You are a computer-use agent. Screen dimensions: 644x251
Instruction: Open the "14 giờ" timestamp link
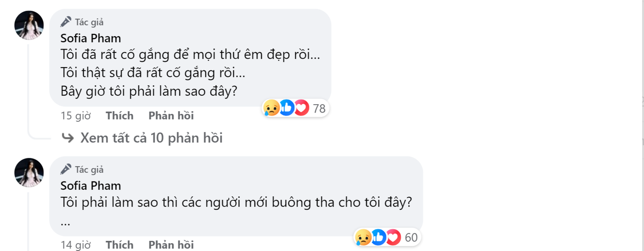76,245
